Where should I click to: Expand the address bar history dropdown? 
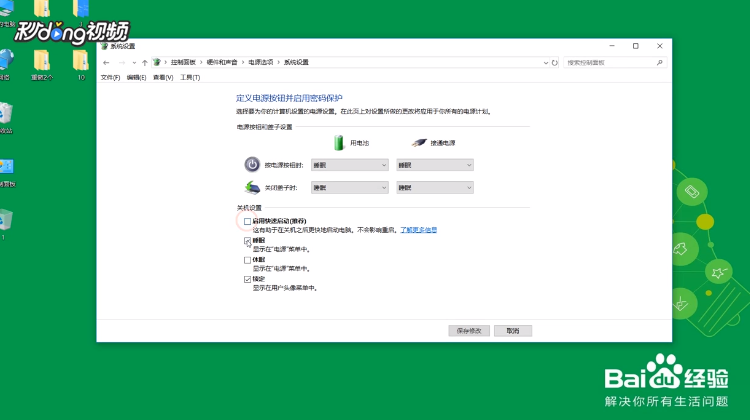(546, 63)
